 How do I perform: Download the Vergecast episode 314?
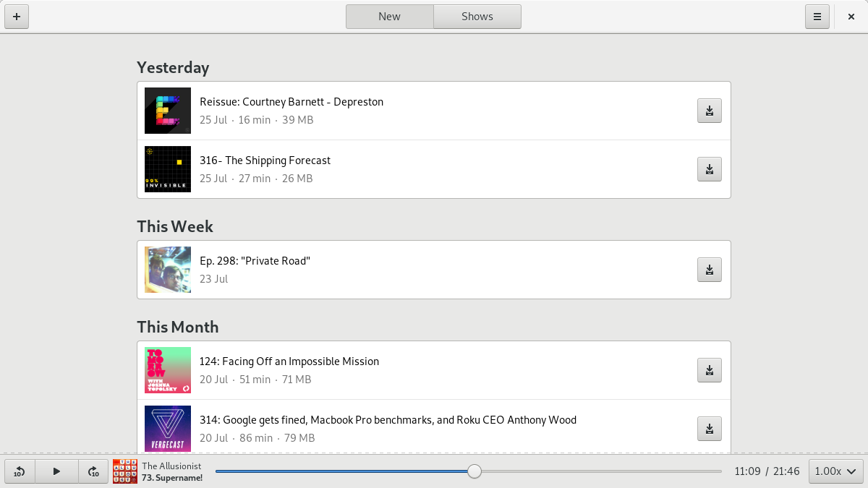pyautogui.click(x=709, y=429)
